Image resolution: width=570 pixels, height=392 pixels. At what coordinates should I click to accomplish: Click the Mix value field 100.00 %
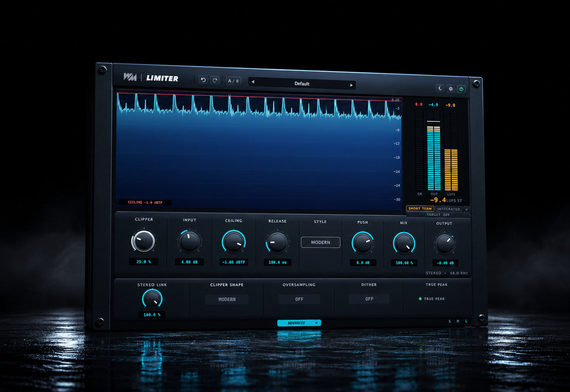tap(404, 263)
